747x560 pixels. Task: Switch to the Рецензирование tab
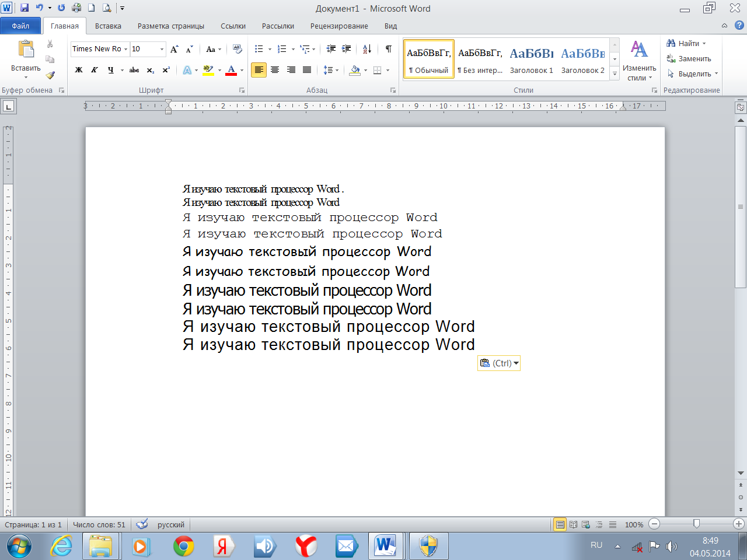(x=339, y=26)
